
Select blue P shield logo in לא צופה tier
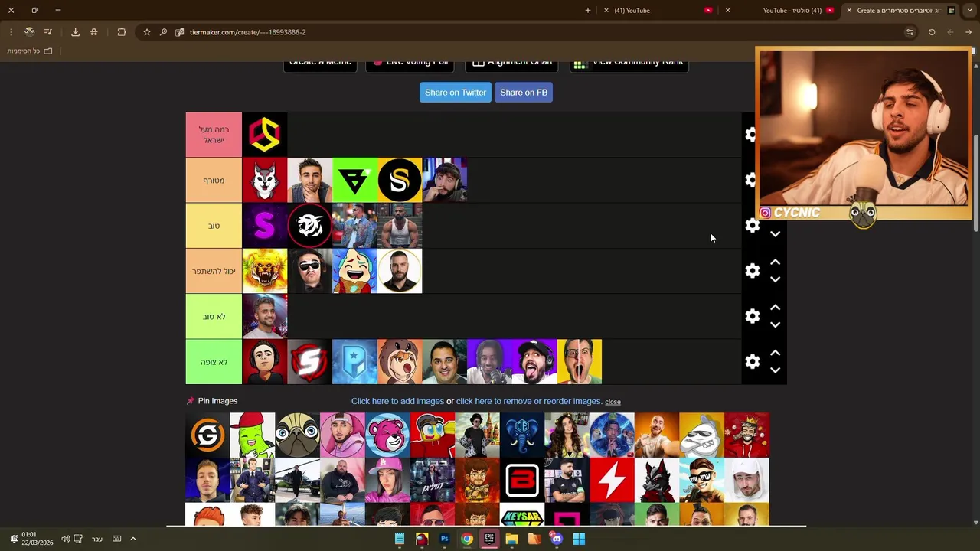354,362
